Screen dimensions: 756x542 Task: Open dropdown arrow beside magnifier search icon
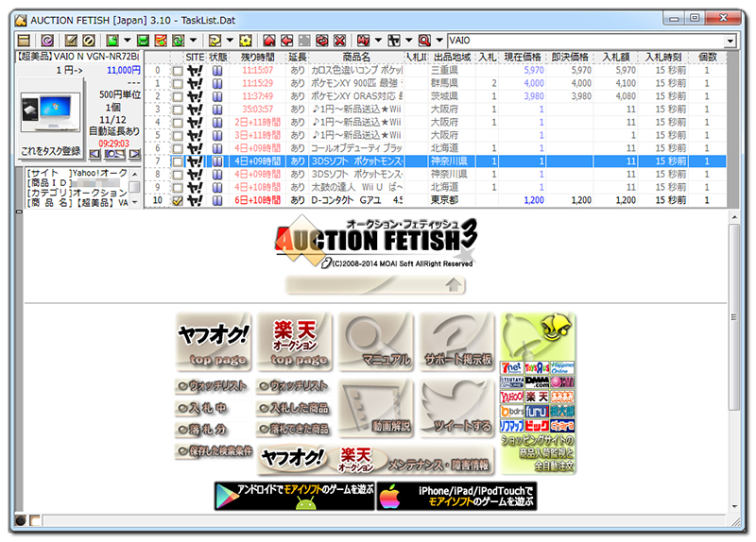438,41
